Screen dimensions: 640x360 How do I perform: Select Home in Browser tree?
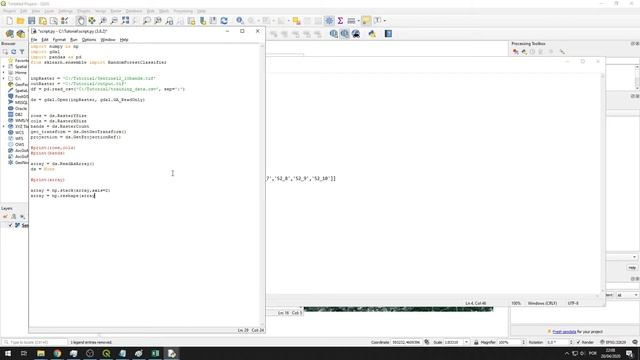point(17,72)
